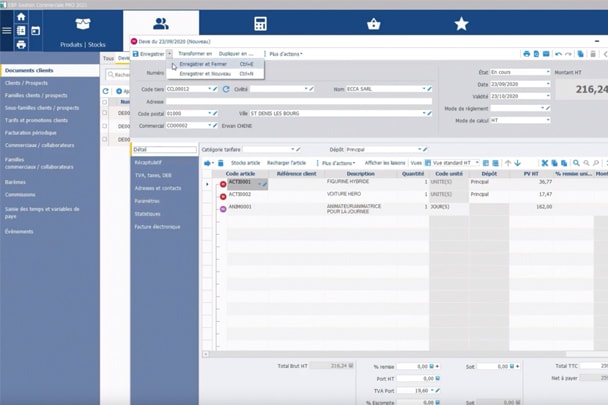Image resolution: width=608 pixels, height=405 pixels.
Task: Open the Mode de calcul dropdown
Action: click(x=547, y=120)
